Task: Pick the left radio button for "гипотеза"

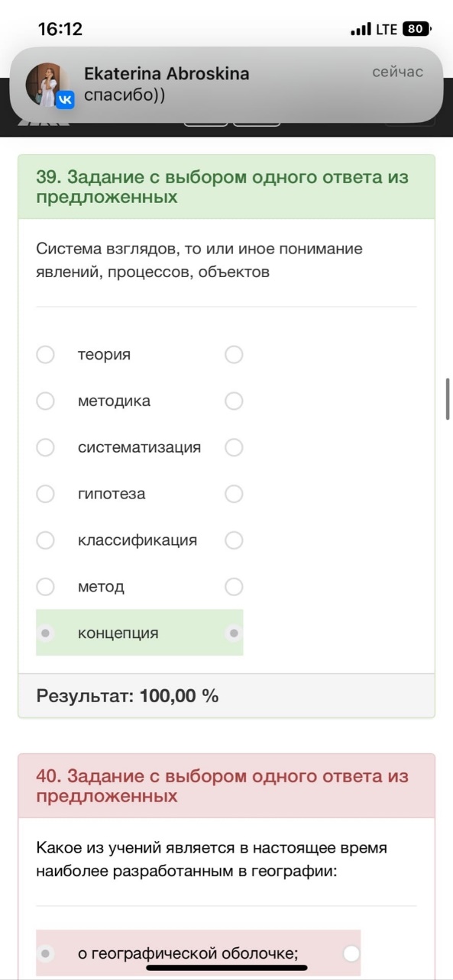Action: pyautogui.click(x=46, y=494)
